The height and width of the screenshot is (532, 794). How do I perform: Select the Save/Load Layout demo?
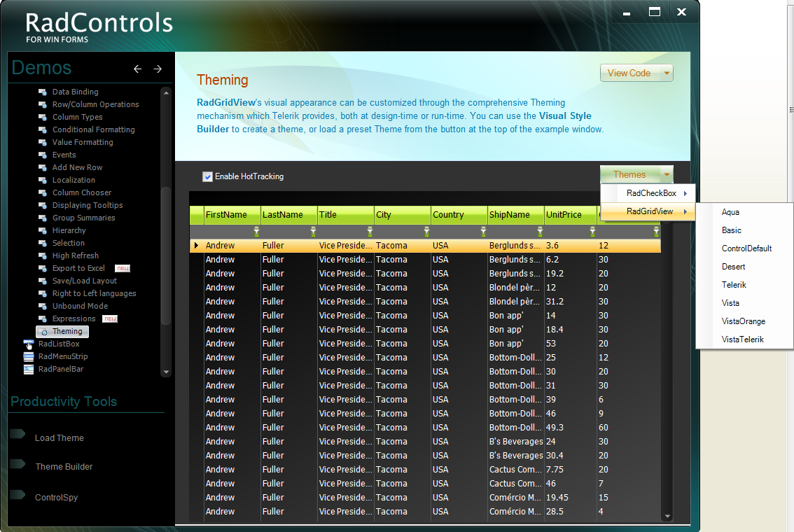85,281
